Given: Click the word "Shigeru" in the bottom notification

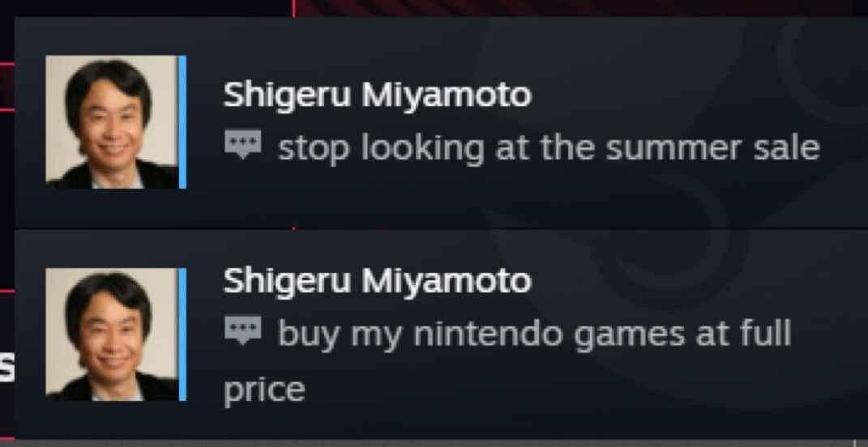Looking at the screenshot, I should 287,281.
